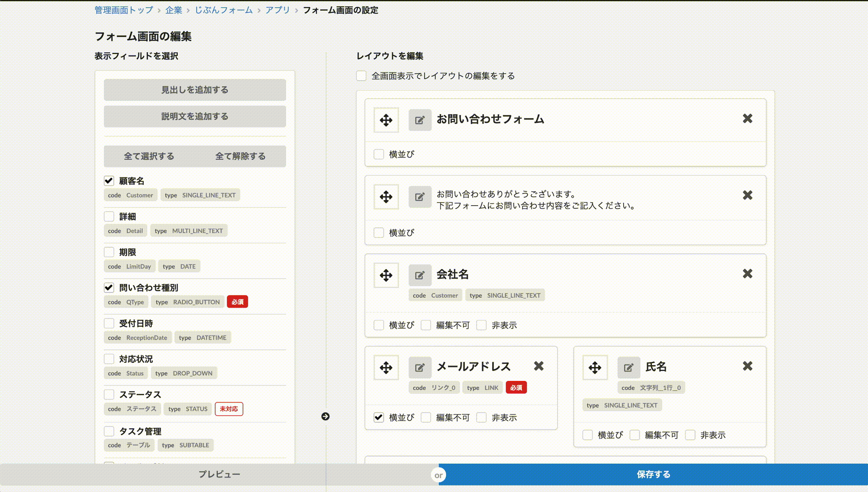
Task: Click the arrow circle icon on divider
Action: 325,417
